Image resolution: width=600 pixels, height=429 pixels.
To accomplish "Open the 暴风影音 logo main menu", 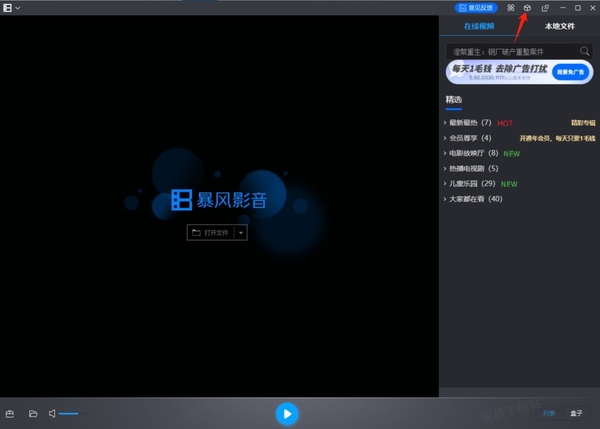I will coord(9,8).
